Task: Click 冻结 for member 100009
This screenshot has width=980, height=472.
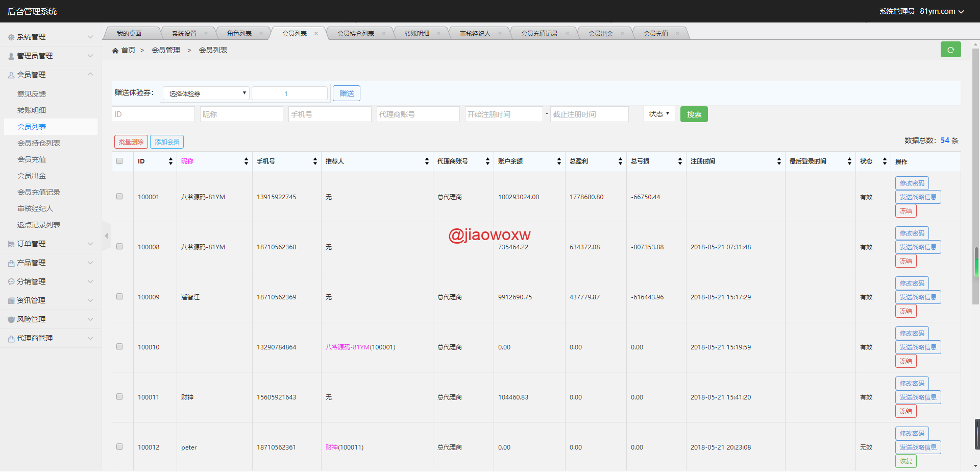Action: click(906, 311)
